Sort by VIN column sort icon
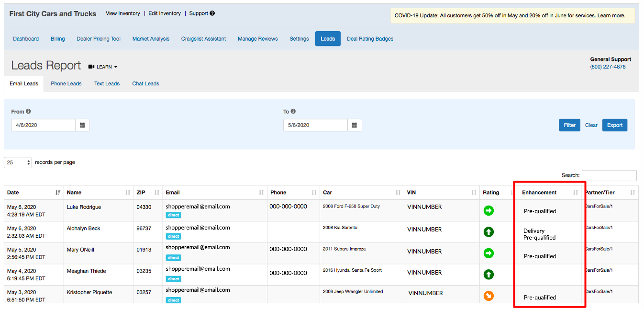 [474, 192]
